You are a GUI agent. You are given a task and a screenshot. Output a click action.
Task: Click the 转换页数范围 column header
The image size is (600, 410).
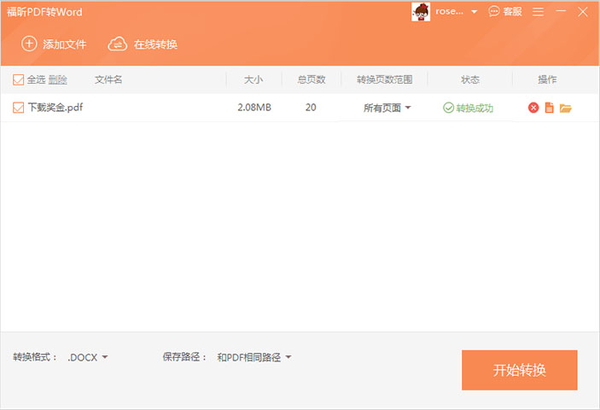click(385, 80)
